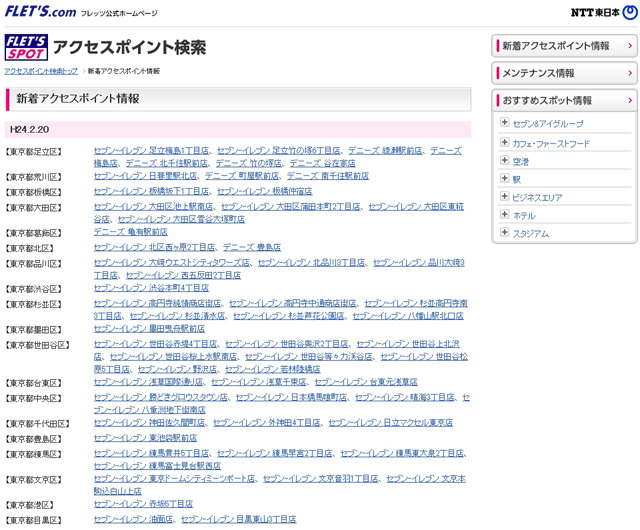Open デニーズ 町屋駅前店 link
640x530 pixels.
point(242,176)
